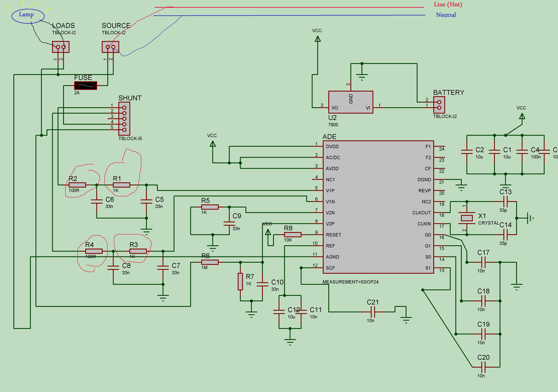Image resolution: width=558 pixels, height=392 pixels.
Task: Select capacitor C1 10u symbol
Action: [x=494, y=152]
